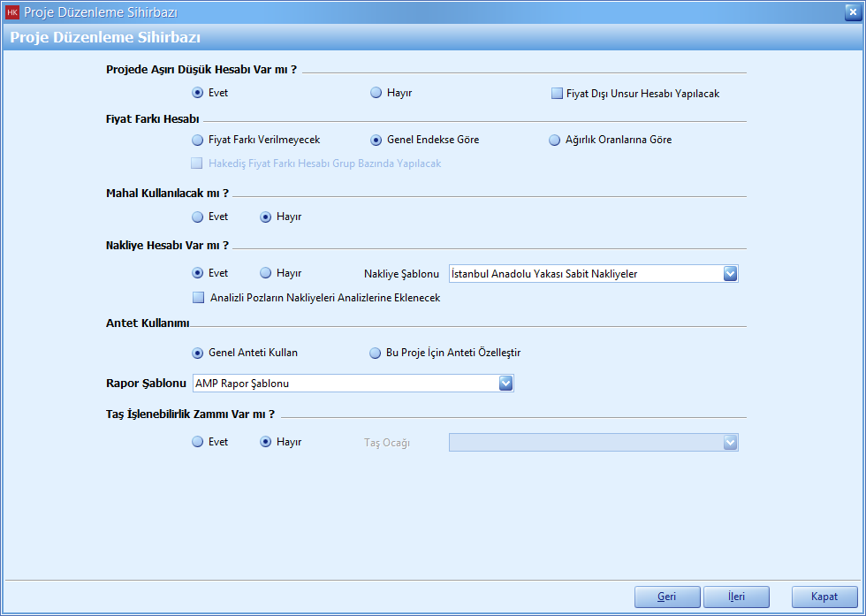Click the İstanbul Anadolu Yakası Sabit Nakliyeler field
Image resolution: width=866 pixels, height=616 pixels.
click(585, 274)
